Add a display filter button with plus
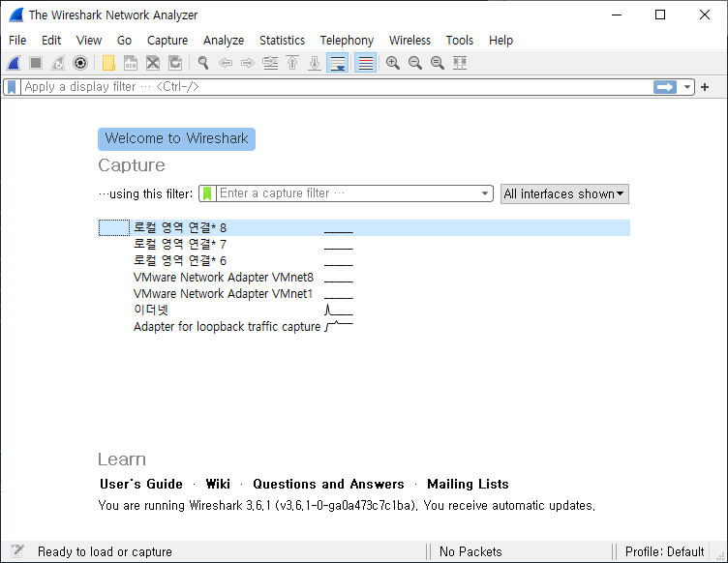 [x=705, y=87]
